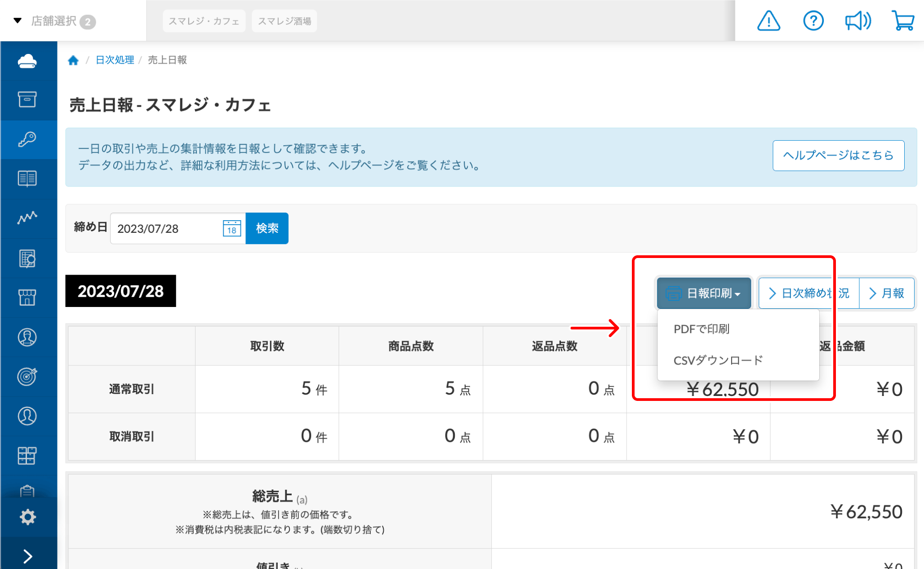
Task: Click the home breadcrumb icon
Action: coord(73,60)
